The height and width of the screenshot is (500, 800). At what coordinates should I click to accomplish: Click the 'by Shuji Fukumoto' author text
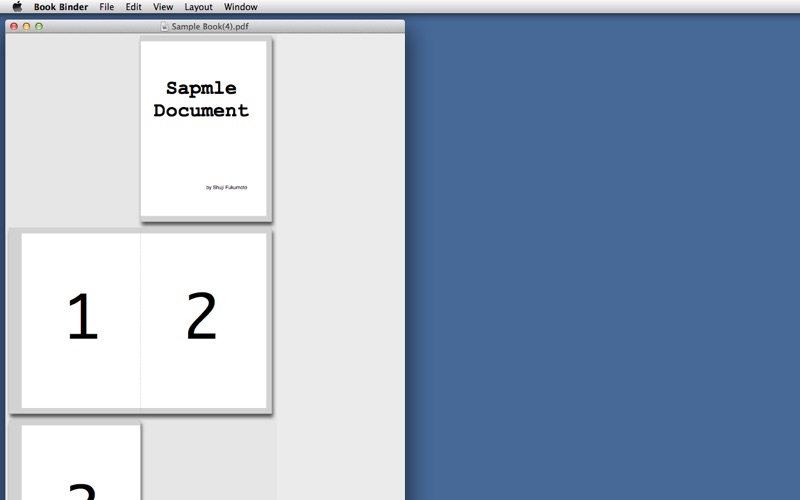[x=227, y=187]
